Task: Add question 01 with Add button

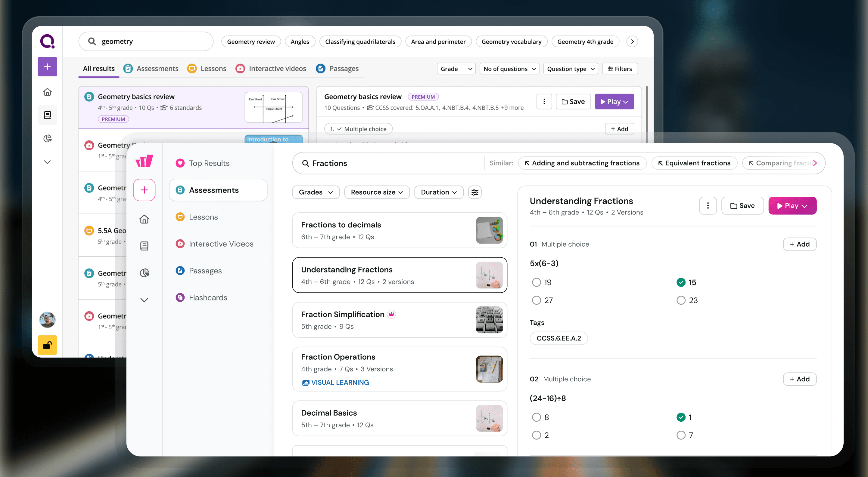Action: [799, 245]
